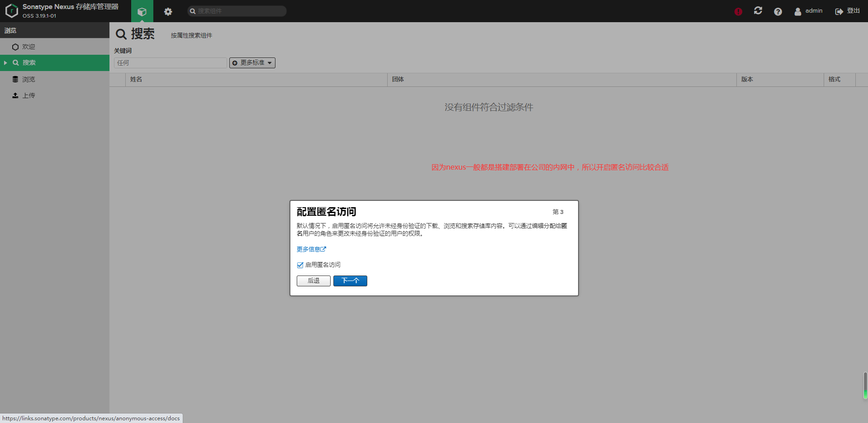Open the Browse cube icon in header
The width and height of the screenshot is (868, 423).
[142, 11]
